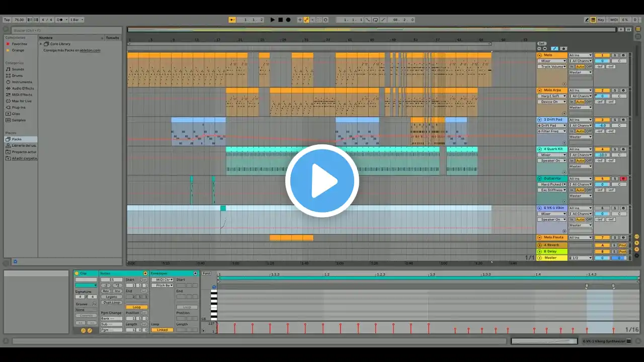Toggle the metronome in the control bar
Image resolution: width=644 pixels, height=362 pixels.
coord(60,20)
